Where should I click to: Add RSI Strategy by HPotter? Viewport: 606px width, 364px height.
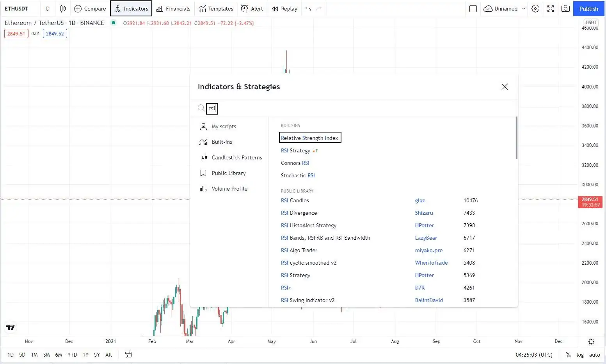[296, 275]
